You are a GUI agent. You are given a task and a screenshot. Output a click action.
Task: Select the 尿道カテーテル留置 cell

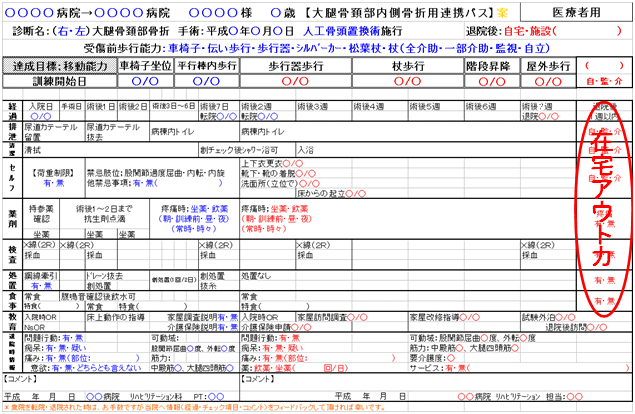(x=52, y=131)
